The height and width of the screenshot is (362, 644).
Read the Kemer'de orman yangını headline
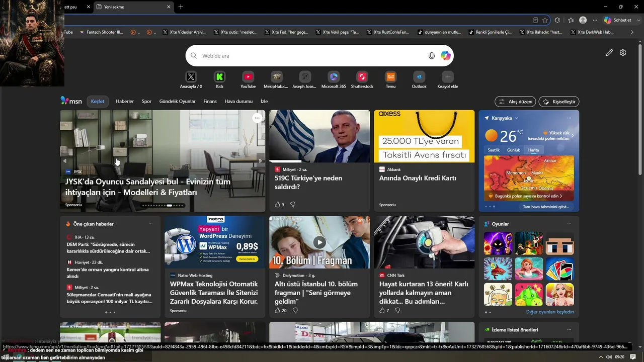108,273
